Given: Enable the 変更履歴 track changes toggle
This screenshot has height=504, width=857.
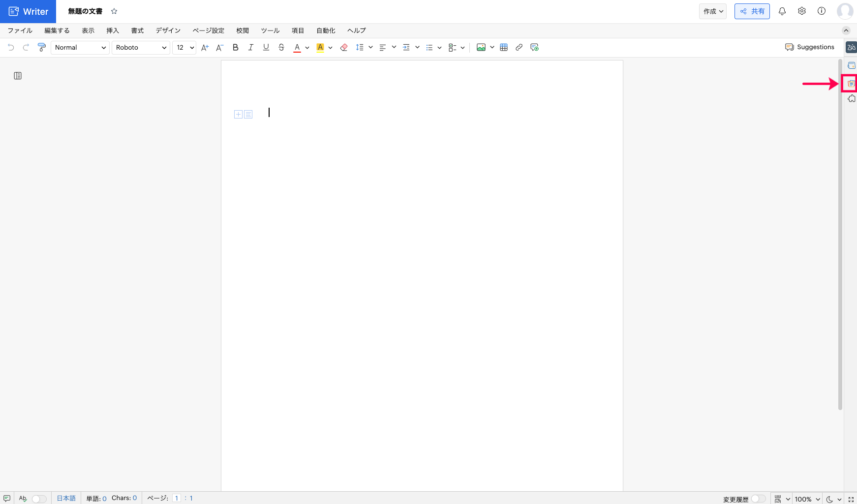Looking at the screenshot, I should point(758,499).
